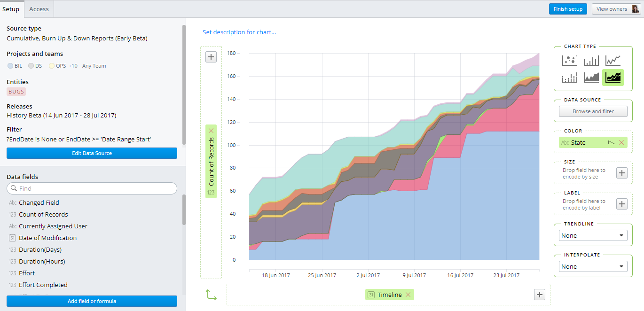This screenshot has width=644, height=311.
Task: Swap the chart axes with arrow icon
Action: point(211,295)
